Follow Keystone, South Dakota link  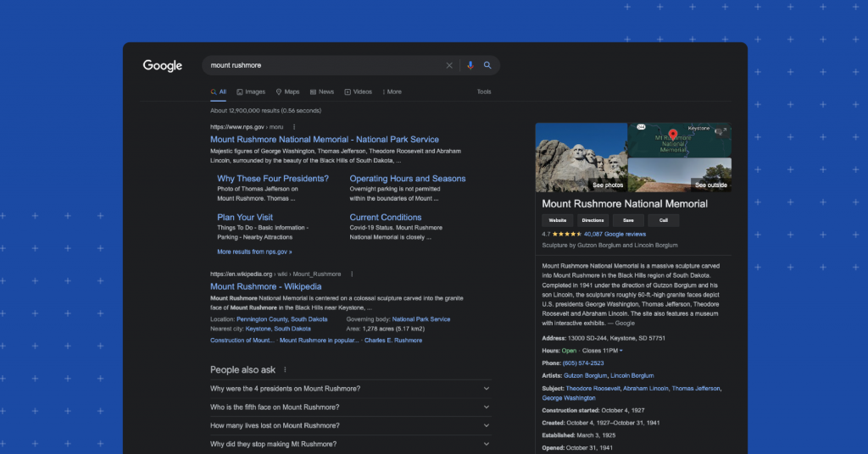point(278,329)
